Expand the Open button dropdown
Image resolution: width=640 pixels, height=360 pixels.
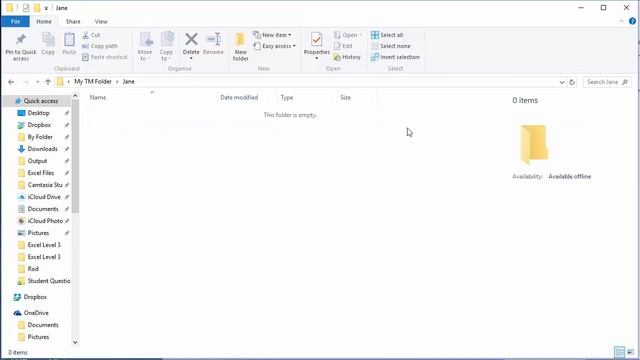[360, 35]
